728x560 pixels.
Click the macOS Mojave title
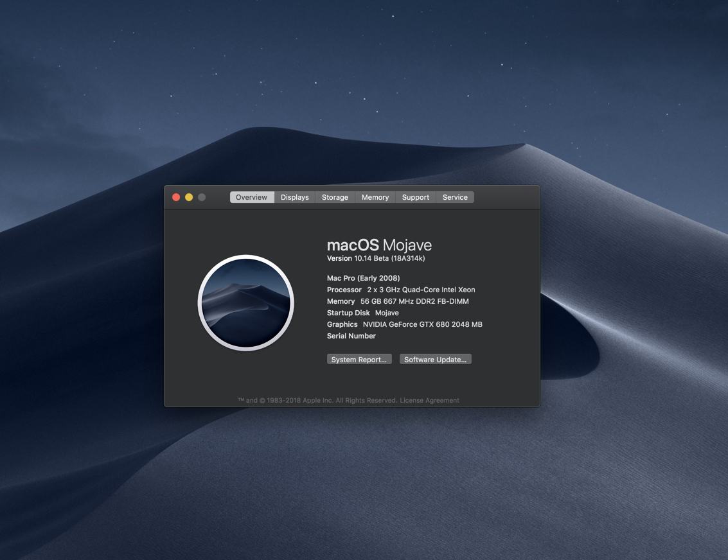click(379, 245)
